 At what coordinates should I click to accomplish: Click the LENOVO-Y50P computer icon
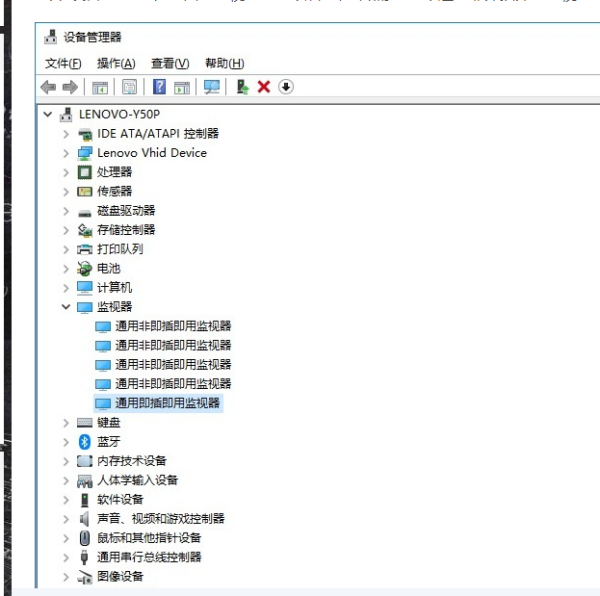(x=66, y=114)
